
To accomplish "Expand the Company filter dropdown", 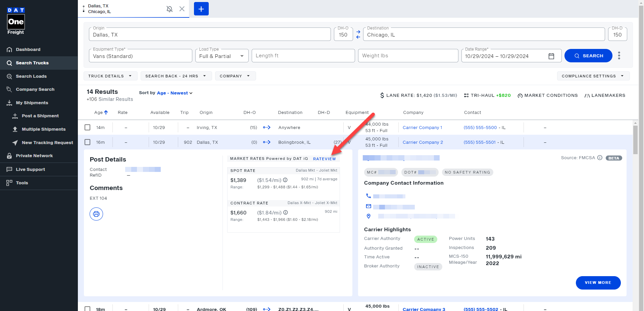I will pyautogui.click(x=235, y=76).
